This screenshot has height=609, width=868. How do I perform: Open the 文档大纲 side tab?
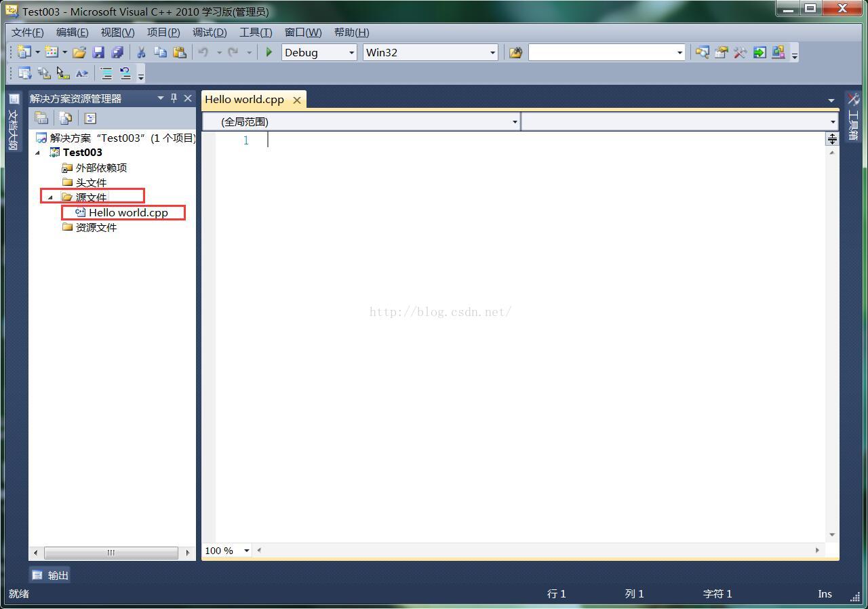(13, 123)
